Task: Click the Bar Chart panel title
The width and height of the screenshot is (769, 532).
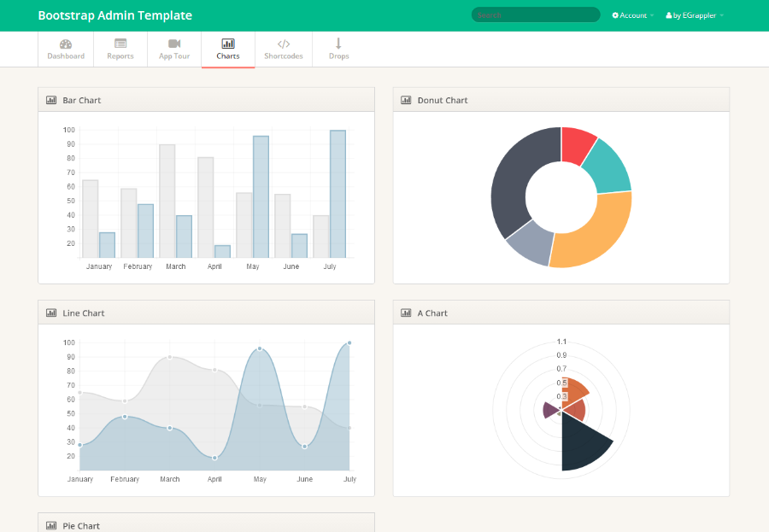Action: tap(81, 100)
